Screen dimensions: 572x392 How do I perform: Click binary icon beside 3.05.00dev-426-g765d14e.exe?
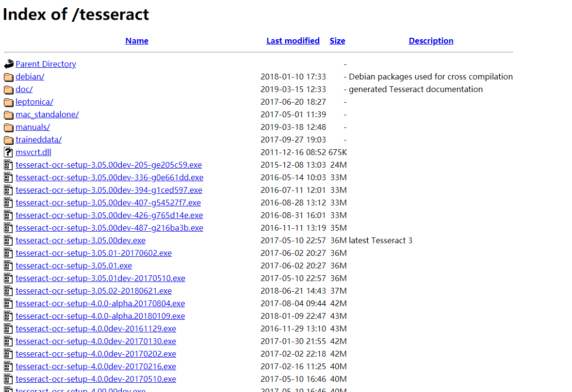coord(8,215)
